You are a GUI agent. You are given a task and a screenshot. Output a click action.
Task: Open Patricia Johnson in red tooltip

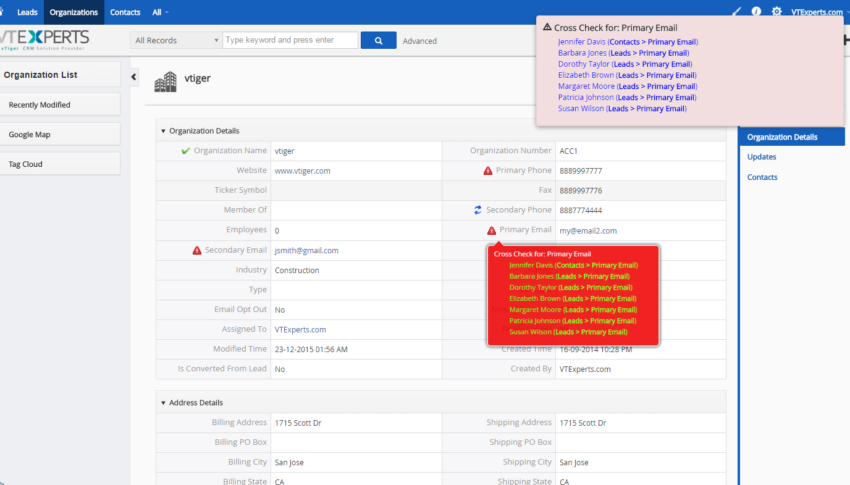[x=572, y=321]
